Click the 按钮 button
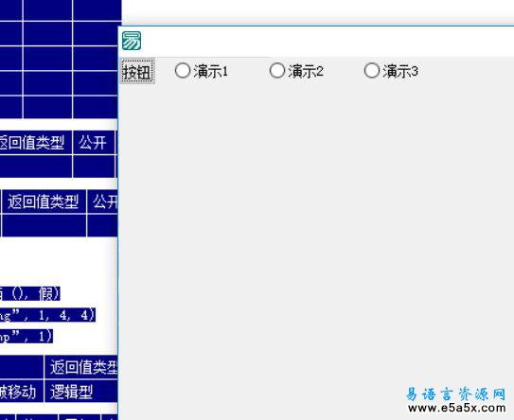Image resolution: width=514 pixels, height=420 pixels. (137, 72)
